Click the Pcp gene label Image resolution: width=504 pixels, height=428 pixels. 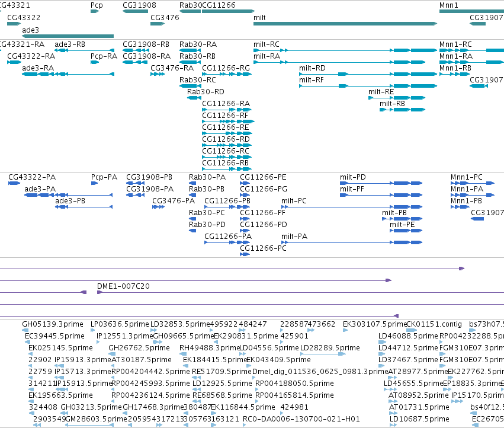tap(97, 5)
